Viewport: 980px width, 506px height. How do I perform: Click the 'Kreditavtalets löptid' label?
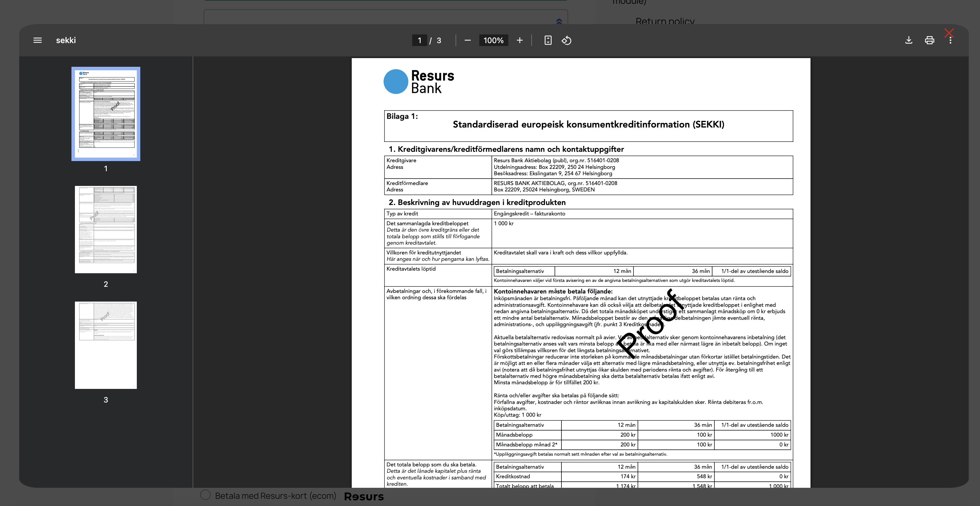point(411,269)
